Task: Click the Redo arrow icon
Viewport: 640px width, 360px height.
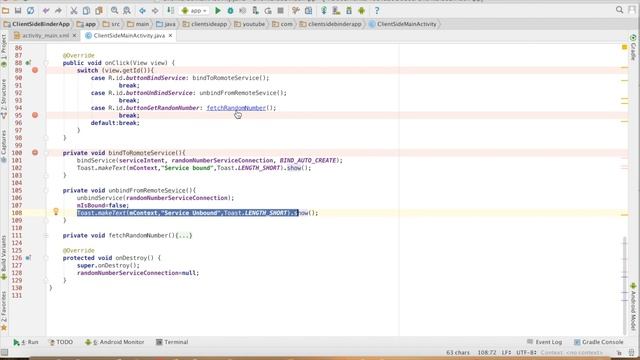Action: tap(58, 10)
